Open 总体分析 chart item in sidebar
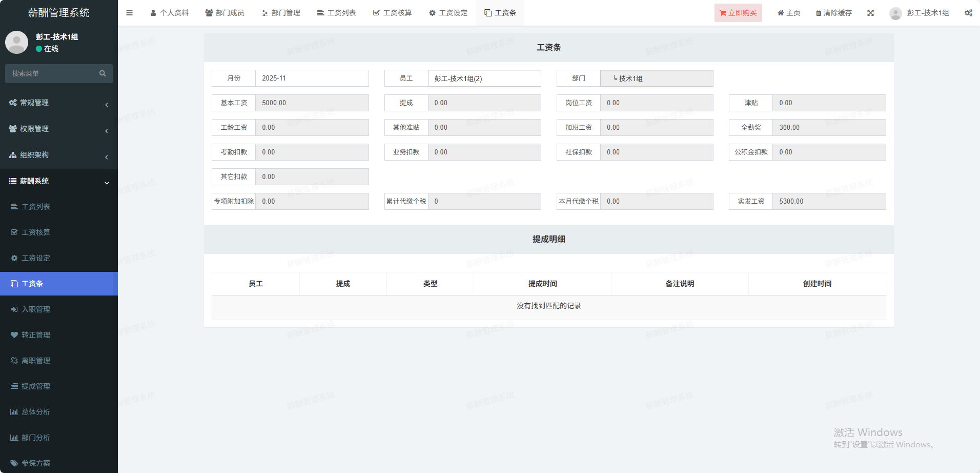This screenshot has height=473, width=980. tap(36, 412)
